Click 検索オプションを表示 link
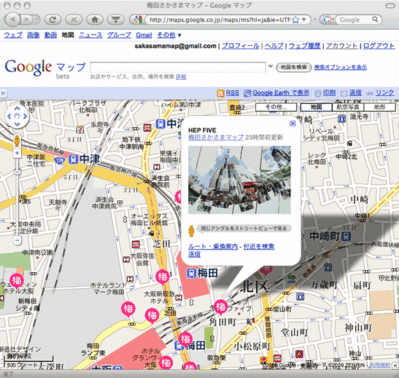399x378 pixels. pyautogui.click(x=341, y=67)
